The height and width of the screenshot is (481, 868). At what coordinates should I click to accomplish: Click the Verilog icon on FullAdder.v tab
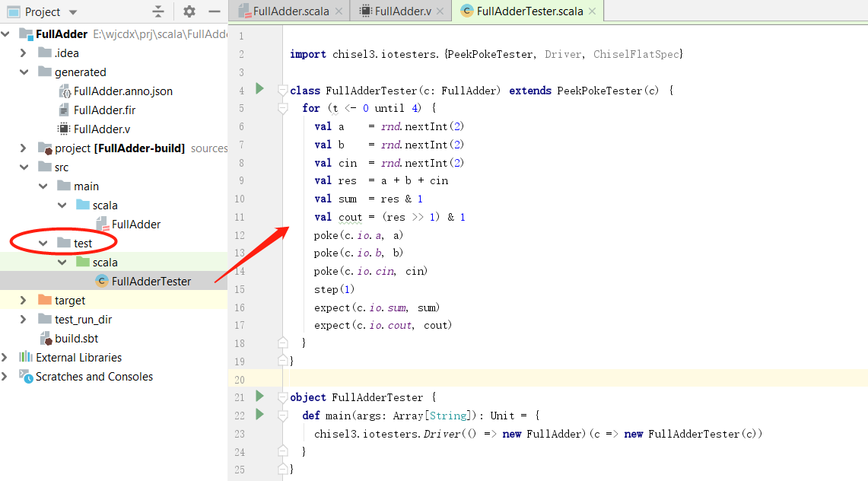(365, 11)
